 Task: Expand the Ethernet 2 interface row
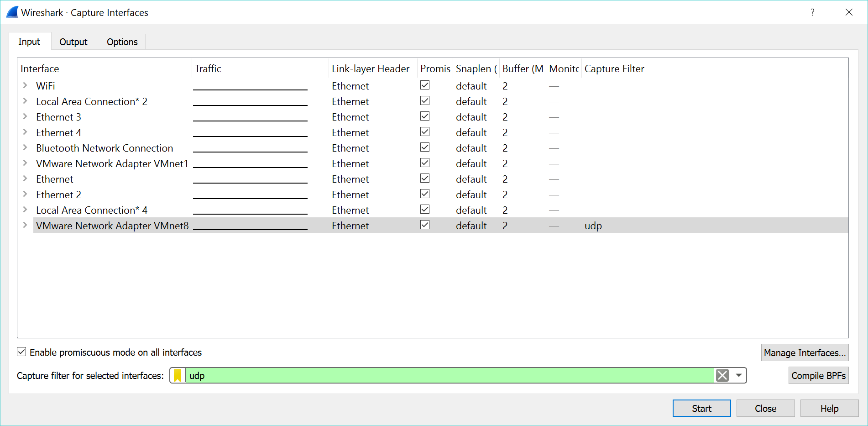pos(25,194)
